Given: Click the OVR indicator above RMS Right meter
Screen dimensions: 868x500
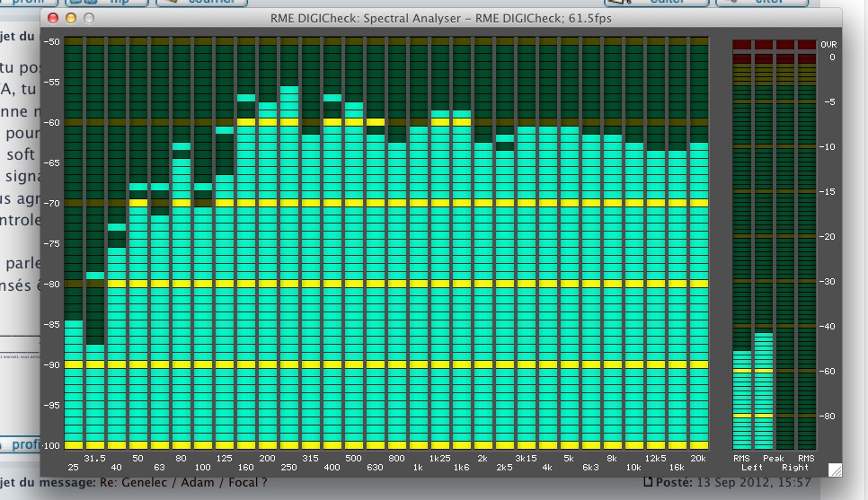Looking at the screenshot, I should click(x=806, y=44).
